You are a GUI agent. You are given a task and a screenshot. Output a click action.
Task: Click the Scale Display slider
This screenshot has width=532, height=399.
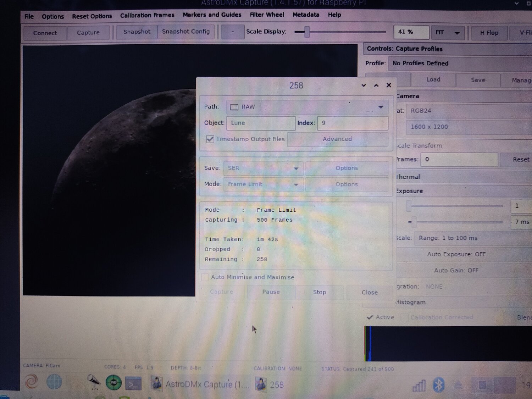(x=340, y=32)
